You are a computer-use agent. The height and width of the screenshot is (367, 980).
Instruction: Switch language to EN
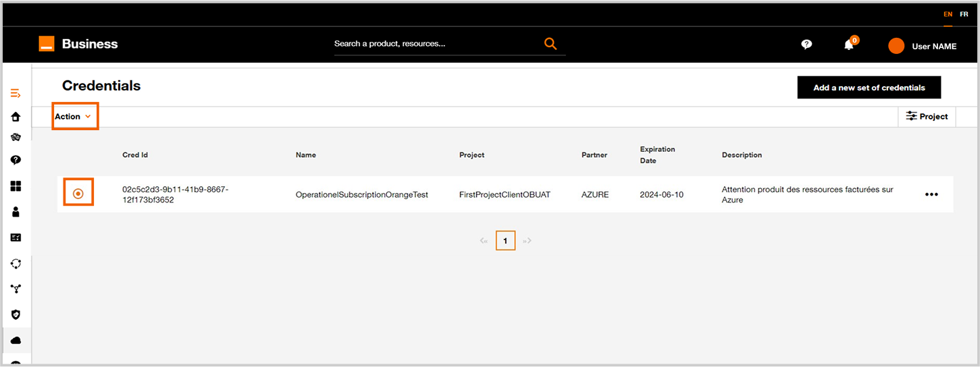click(948, 14)
